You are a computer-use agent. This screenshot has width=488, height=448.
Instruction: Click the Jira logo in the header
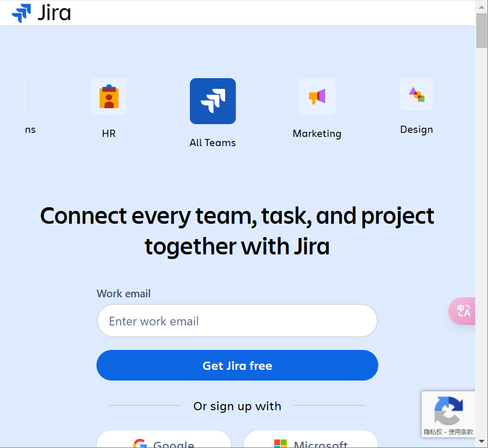coord(41,13)
